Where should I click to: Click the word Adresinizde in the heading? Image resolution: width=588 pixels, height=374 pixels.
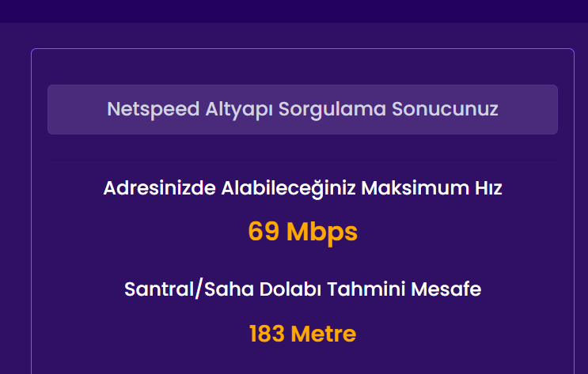[150, 189]
